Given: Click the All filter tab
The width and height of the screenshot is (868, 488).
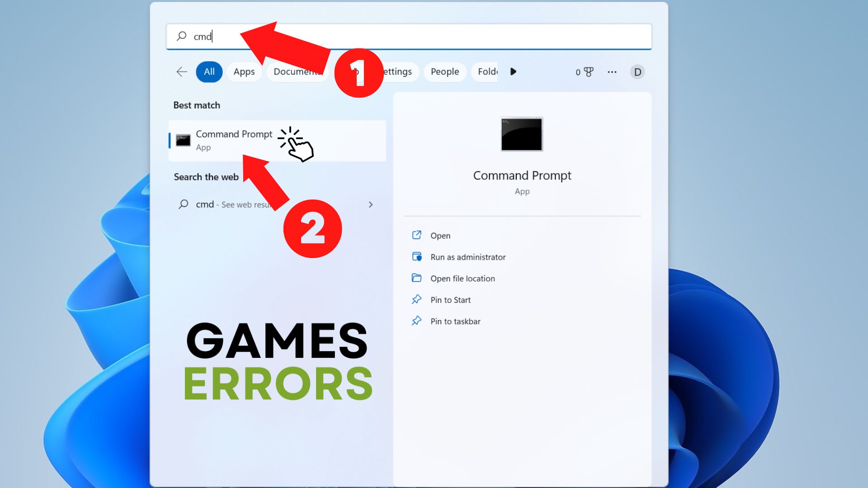Looking at the screenshot, I should [208, 71].
